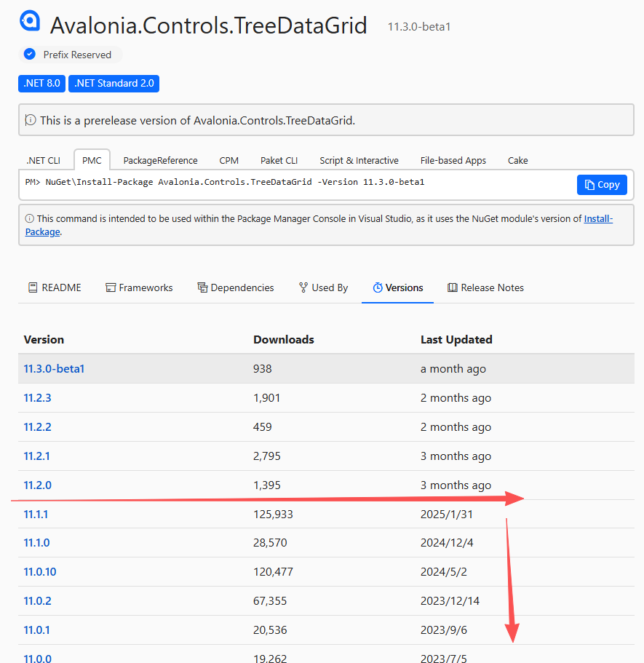Select the PackageReference tab
644x663 pixels.
(x=160, y=160)
